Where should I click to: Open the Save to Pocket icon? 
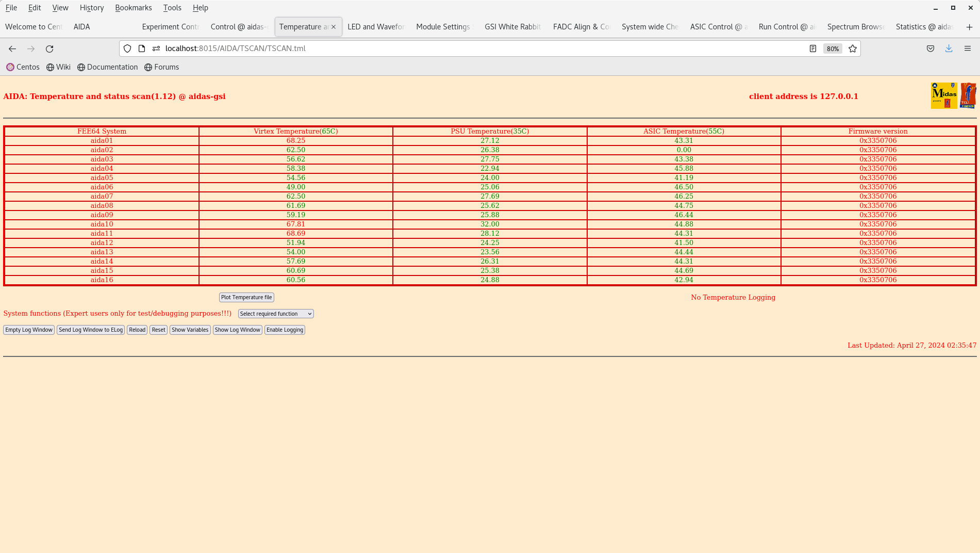pos(931,48)
